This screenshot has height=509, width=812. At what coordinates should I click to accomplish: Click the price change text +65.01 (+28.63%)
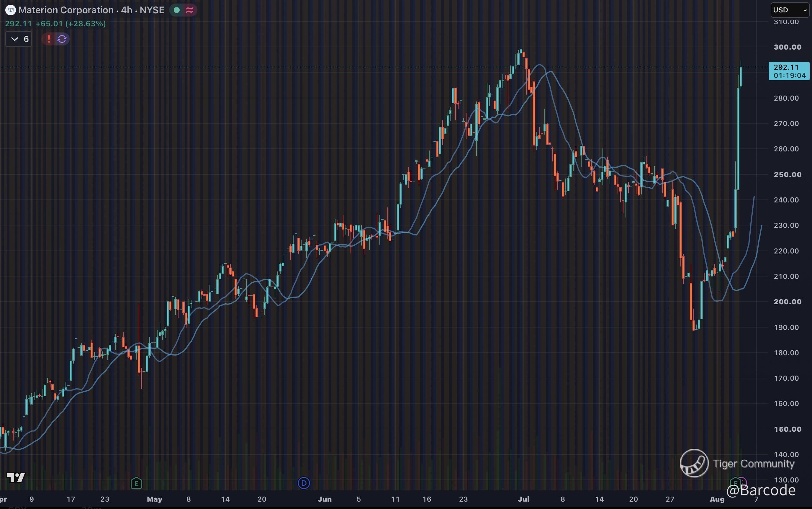click(x=71, y=24)
